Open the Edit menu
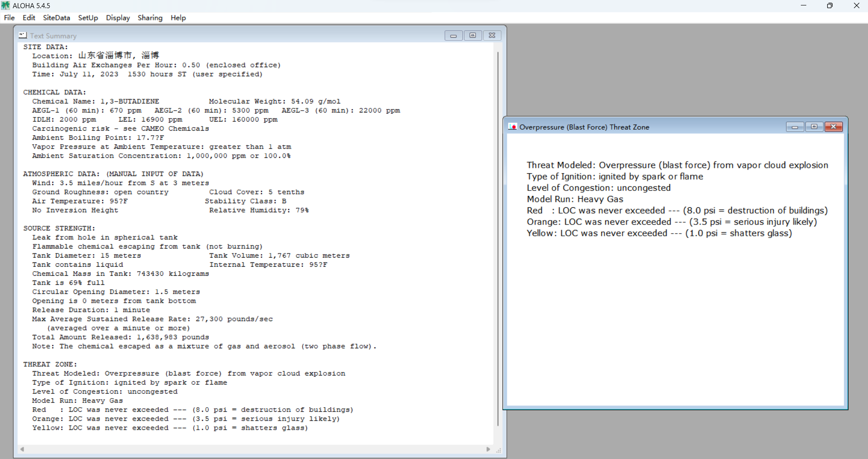The width and height of the screenshot is (868, 459). click(x=29, y=18)
